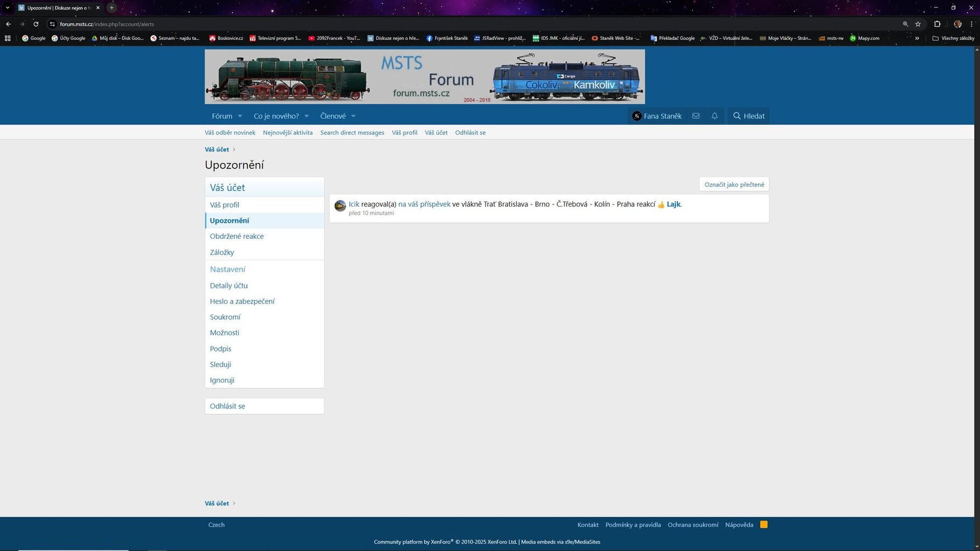Screen dimensions: 980x551
Task: Click the orange RSS feed icon
Action: [x=764, y=525]
